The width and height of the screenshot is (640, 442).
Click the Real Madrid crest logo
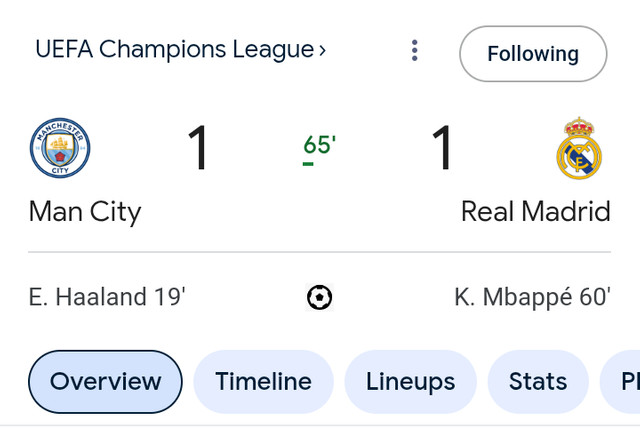579,148
